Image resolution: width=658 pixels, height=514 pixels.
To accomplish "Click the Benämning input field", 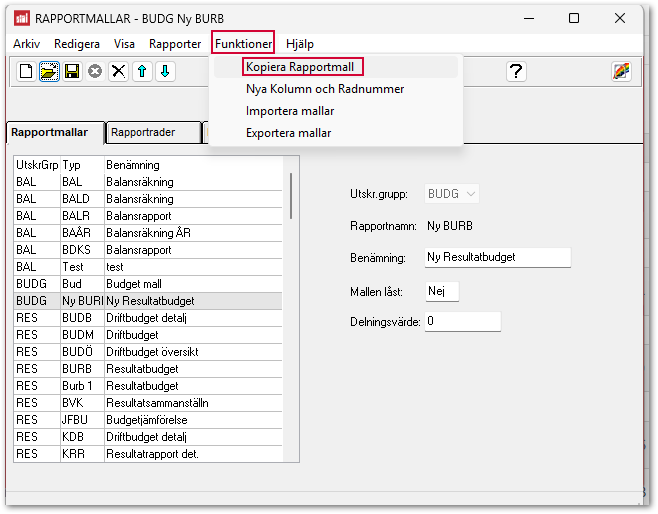I will 498,257.
